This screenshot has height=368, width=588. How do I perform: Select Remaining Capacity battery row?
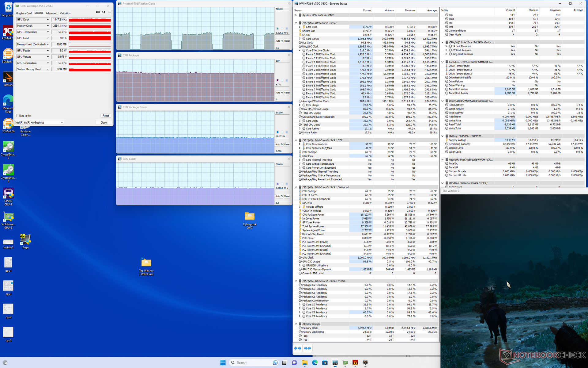tap(513, 144)
